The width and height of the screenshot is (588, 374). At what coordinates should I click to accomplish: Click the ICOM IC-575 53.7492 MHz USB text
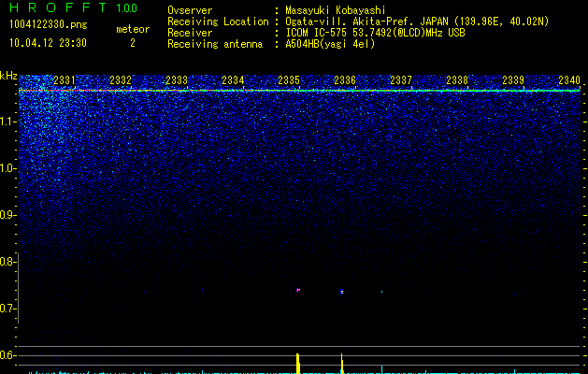[x=375, y=33]
